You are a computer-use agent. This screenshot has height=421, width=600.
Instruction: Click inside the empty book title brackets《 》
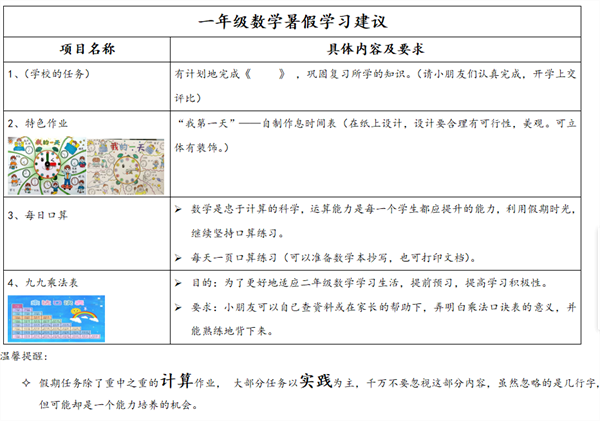pyautogui.click(x=266, y=74)
